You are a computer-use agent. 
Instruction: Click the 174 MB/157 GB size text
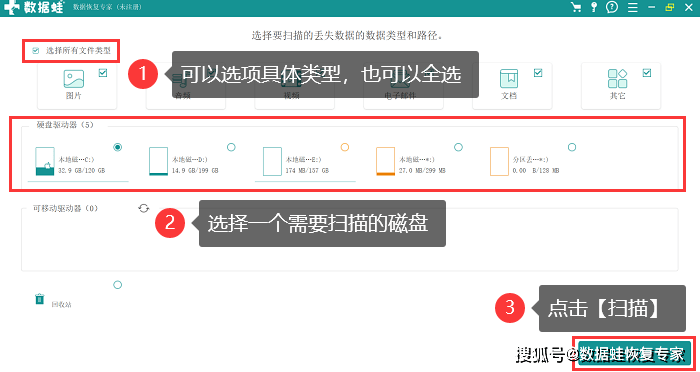click(x=308, y=171)
